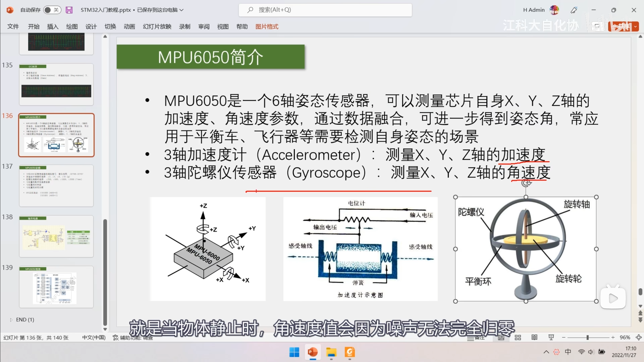Click the pen drawing icon near Admin
644x362 pixels.
[x=574, y=10]
